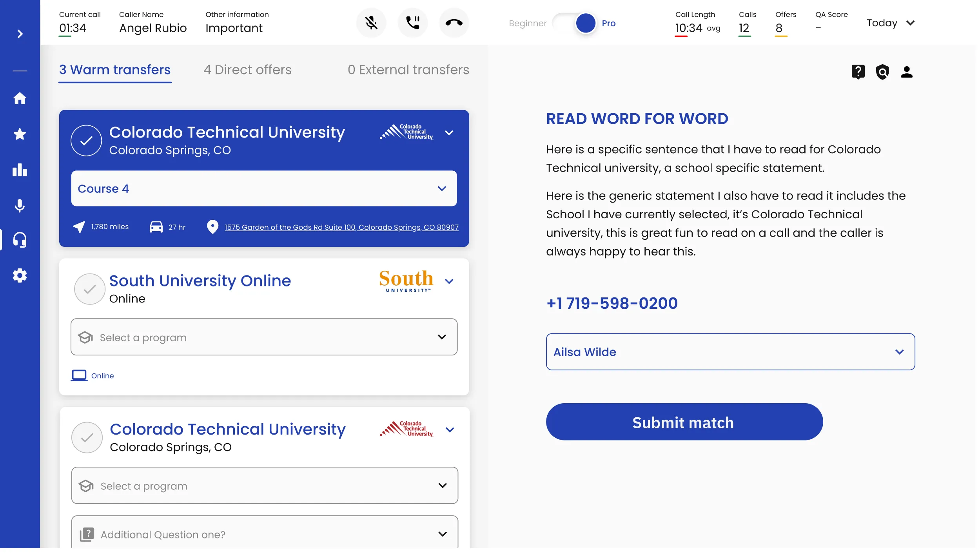The width and height of the screenshot is (980, 558).
Task: Open the Home icon in sidebar
Action: coord(20,98)
